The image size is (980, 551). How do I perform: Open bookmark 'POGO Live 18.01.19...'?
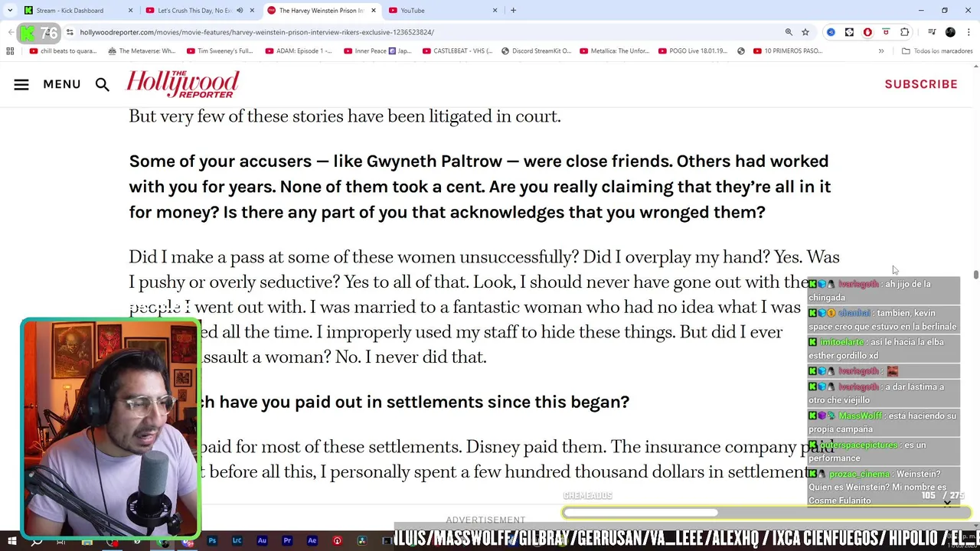click(693, 51)
